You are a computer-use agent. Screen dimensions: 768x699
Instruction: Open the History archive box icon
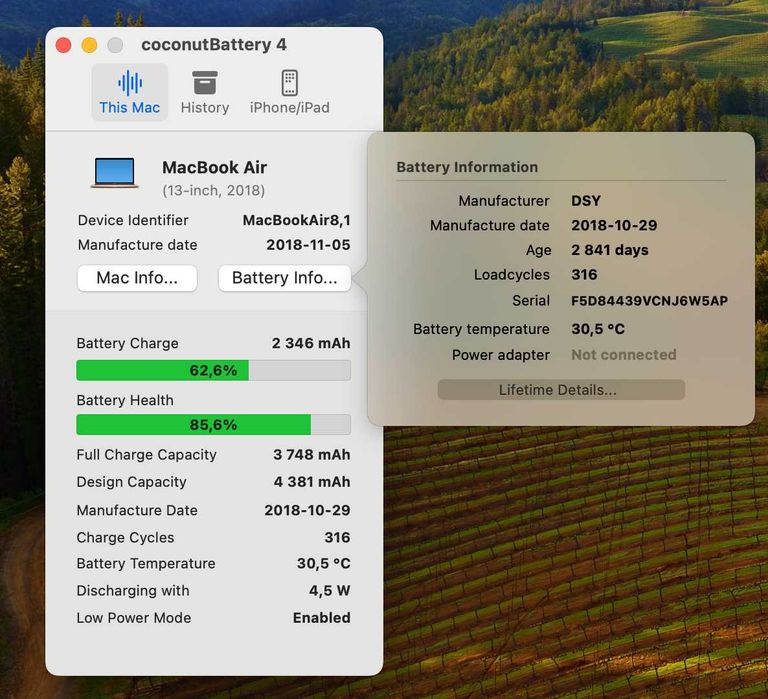pyautogui.click(x=205, y=82)
